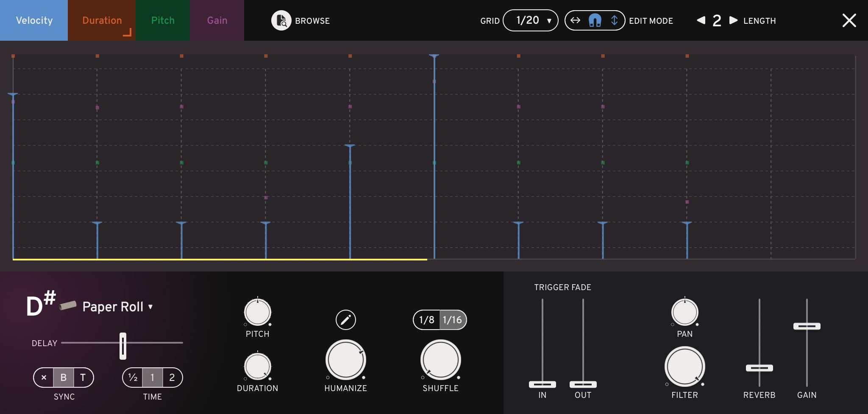The image size is (868, 414).
Task: Set time multiplier to 2
Action: [172, 378]
